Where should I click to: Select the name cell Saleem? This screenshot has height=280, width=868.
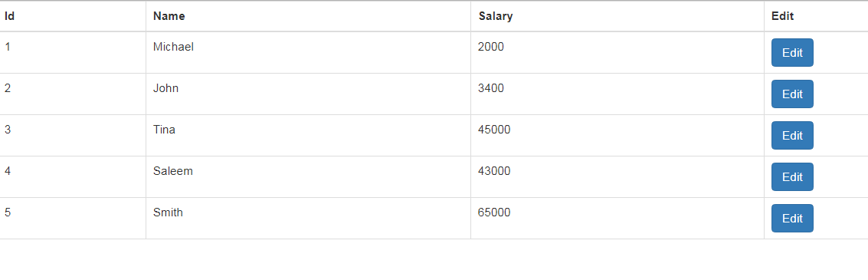click(x=172, y=171)
